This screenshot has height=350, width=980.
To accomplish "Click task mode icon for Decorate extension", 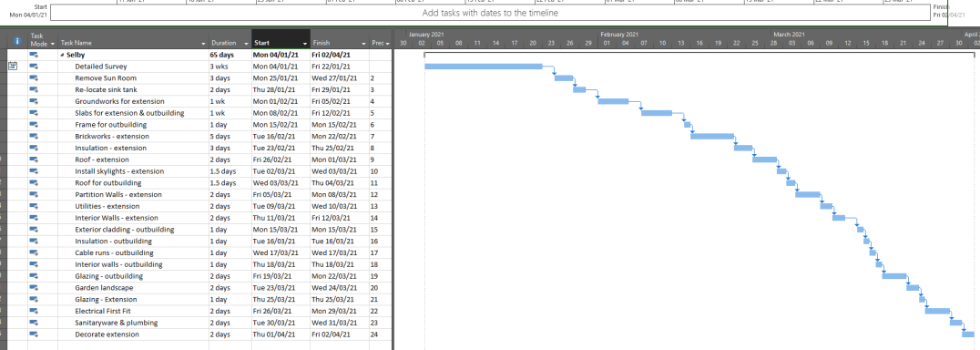I will [34, 335].
